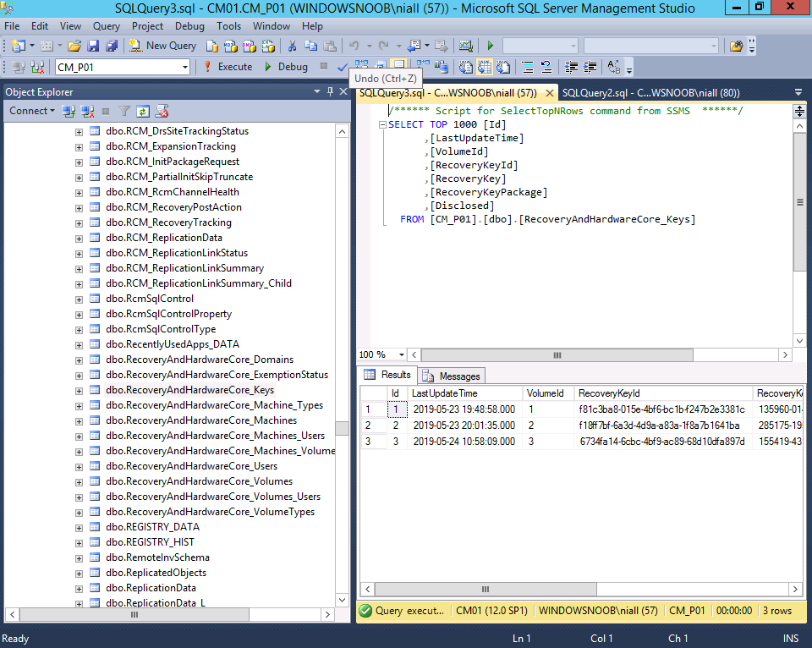Click the Specify Values for Template Parameters icon

(614, 67)
